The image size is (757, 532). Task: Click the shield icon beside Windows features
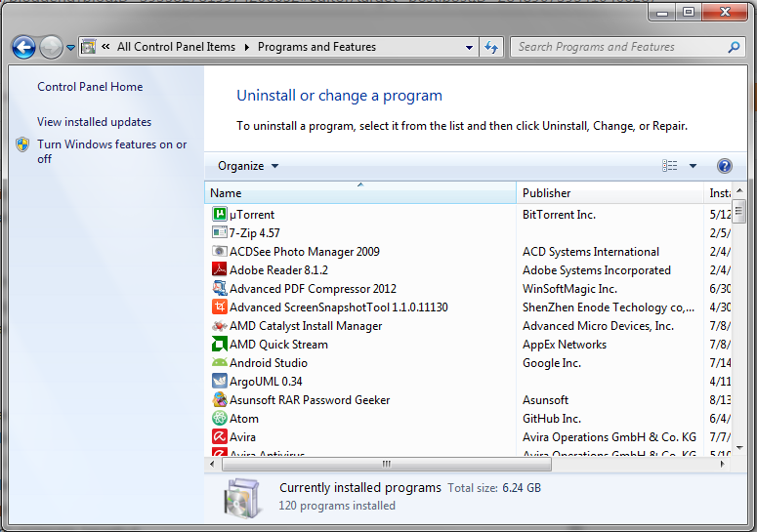[22, 144]
